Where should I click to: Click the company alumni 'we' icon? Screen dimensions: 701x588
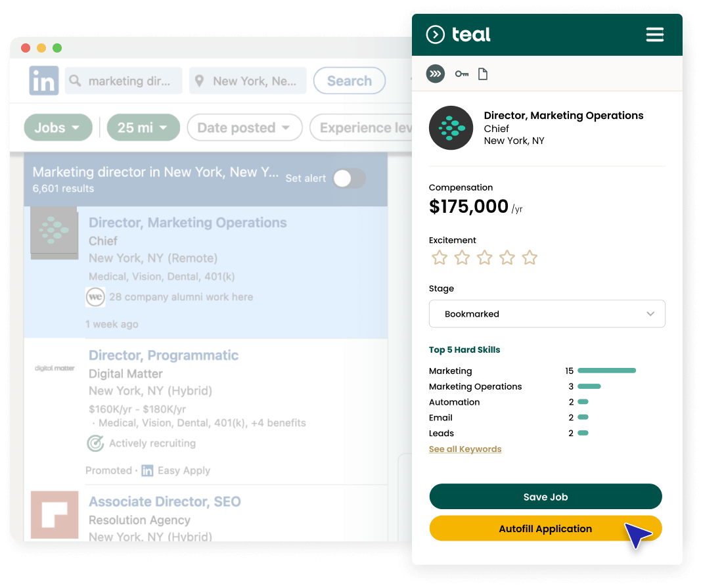(95, 297)
